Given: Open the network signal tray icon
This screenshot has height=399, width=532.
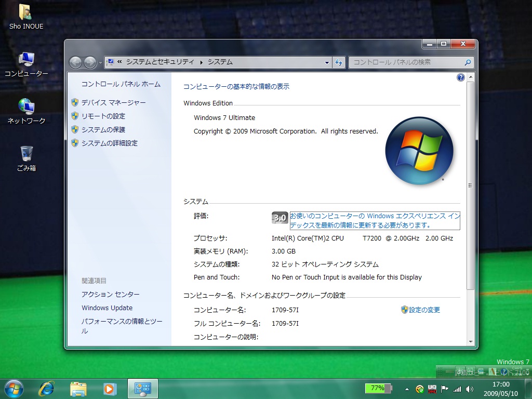Looking at the screenshot, I should coord(457,389).
